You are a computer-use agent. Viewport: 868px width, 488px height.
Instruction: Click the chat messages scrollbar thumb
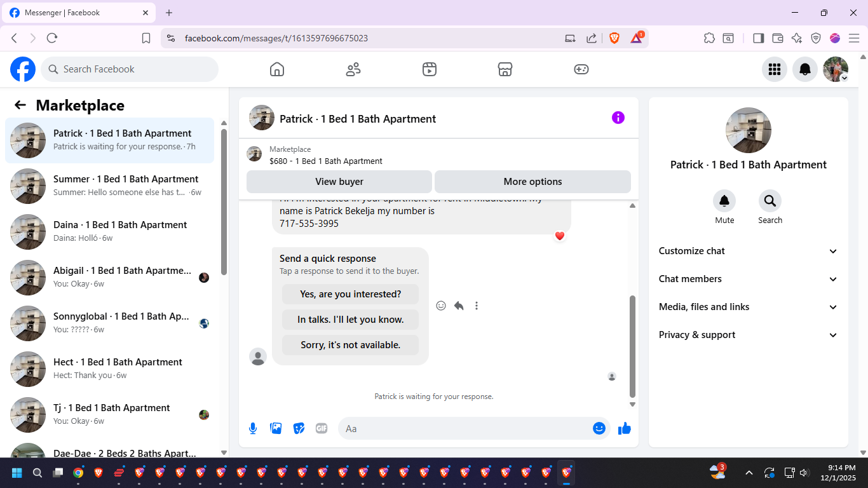pos(632,346)
